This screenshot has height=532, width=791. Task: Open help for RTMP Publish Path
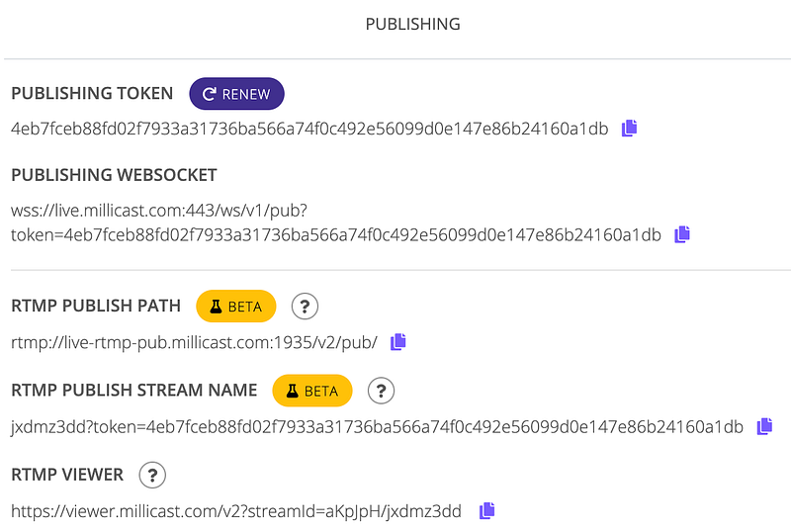coord(306,307)
